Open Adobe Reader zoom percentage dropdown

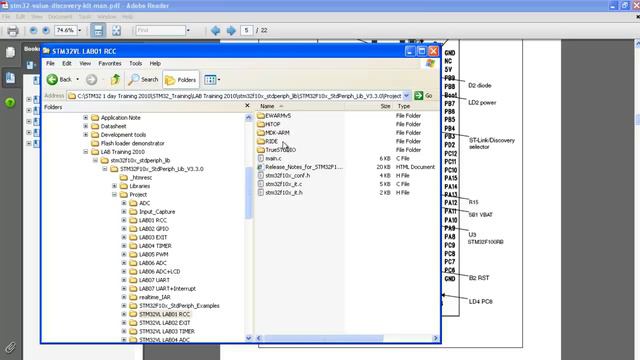coord(80,31)
